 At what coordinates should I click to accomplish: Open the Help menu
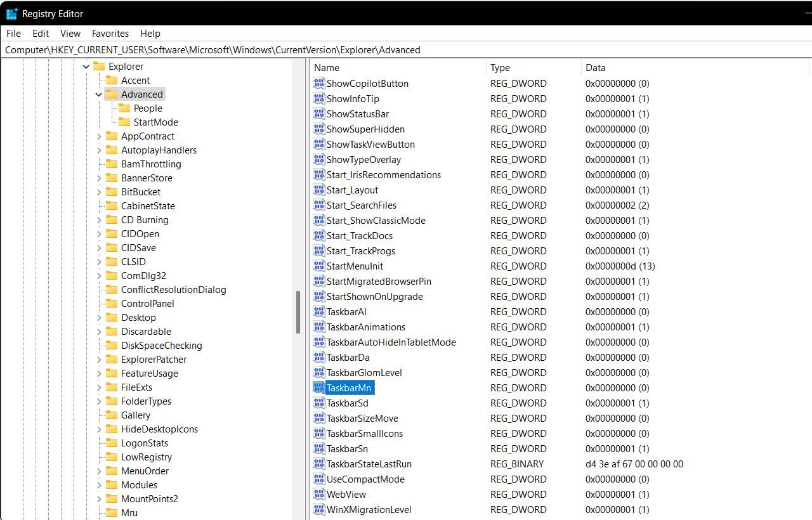click(150, 33)
